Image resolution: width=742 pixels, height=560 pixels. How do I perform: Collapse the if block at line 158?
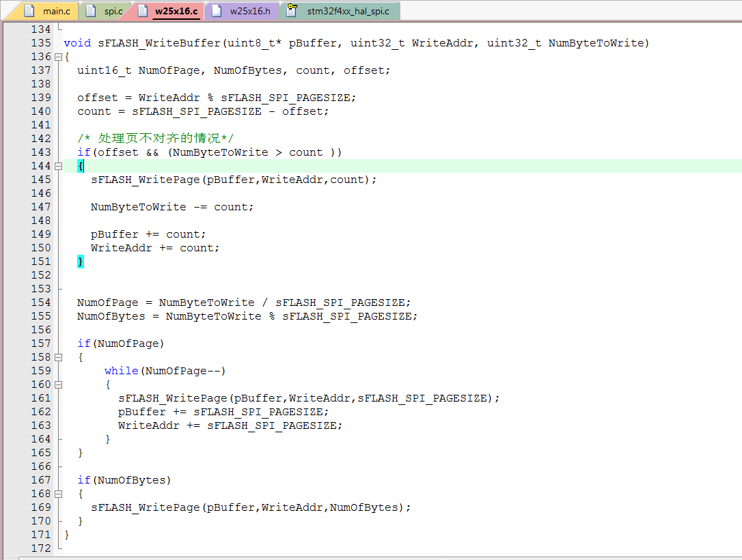coord(58,358)
